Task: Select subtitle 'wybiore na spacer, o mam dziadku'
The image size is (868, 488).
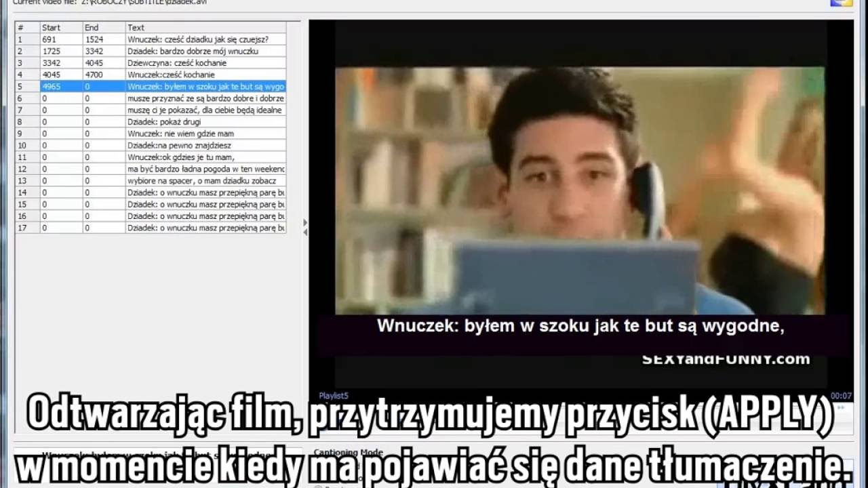Action: tap(201, 181)
